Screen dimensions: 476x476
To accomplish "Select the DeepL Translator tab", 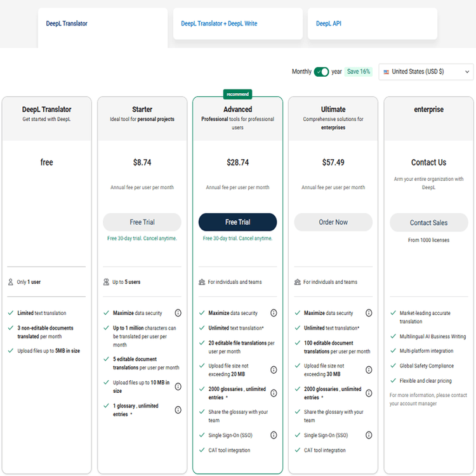I will [x=103, y=24].
